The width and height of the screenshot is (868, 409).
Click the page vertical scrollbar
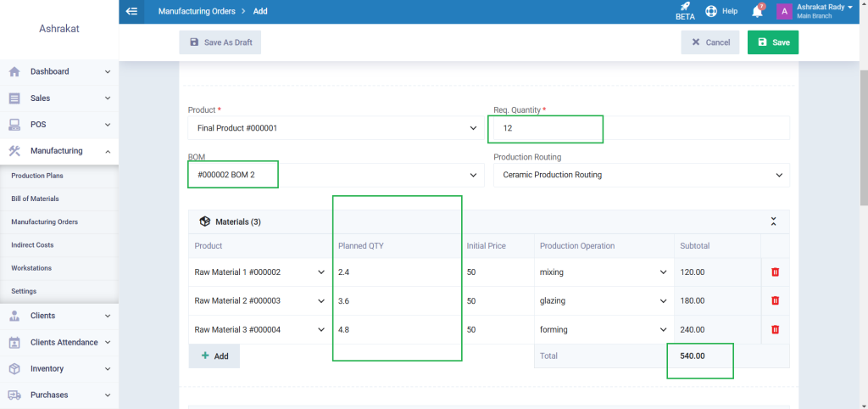(863, 138)
